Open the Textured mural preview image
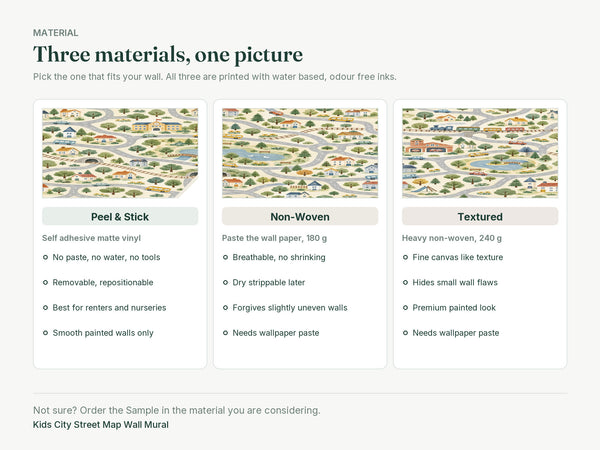The width and height of the screenshot is (600, 450). pyautogui.click(x=480, y=153)
